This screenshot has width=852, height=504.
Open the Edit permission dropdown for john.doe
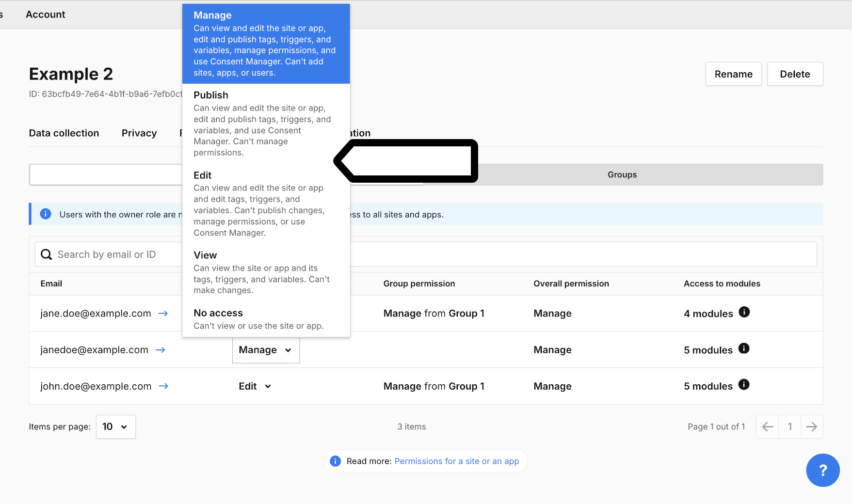255,386
